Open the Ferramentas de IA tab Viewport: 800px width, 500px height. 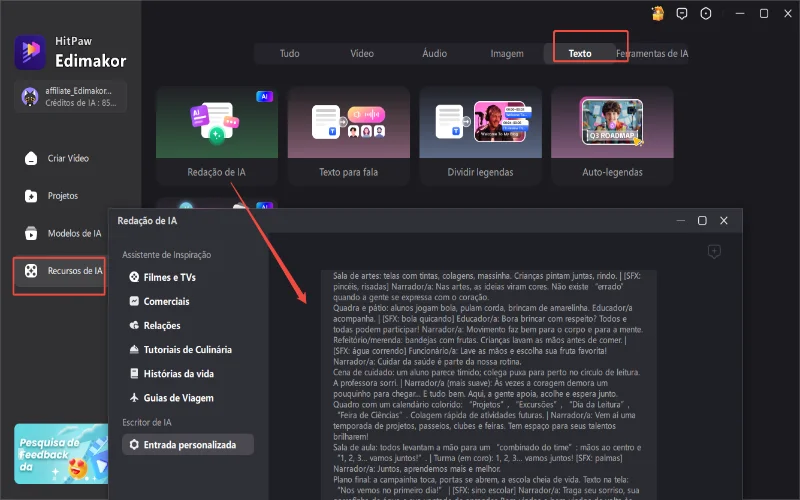tap(652, 53)
